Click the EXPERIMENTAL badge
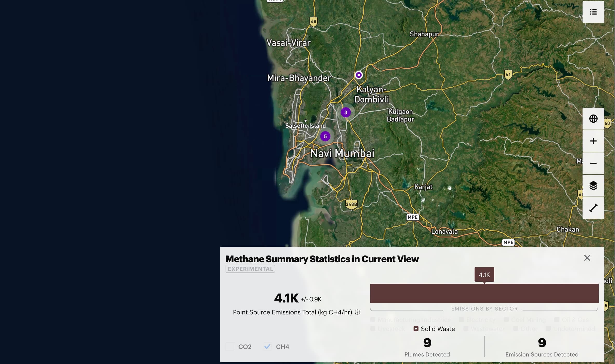The height and width of the screenshot is (364, 615). click(250, 269)
